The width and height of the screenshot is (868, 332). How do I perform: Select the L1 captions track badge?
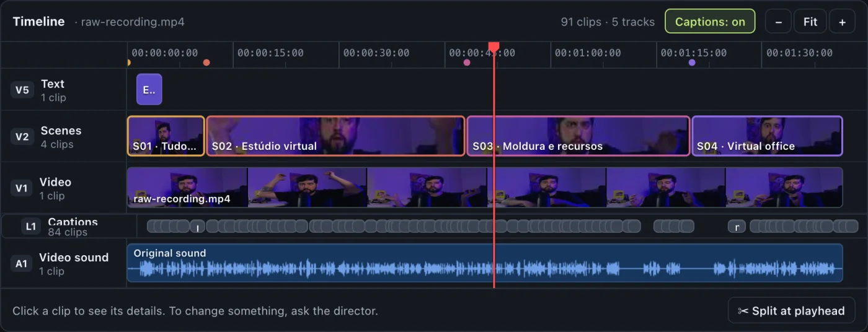tap(32, 227)
